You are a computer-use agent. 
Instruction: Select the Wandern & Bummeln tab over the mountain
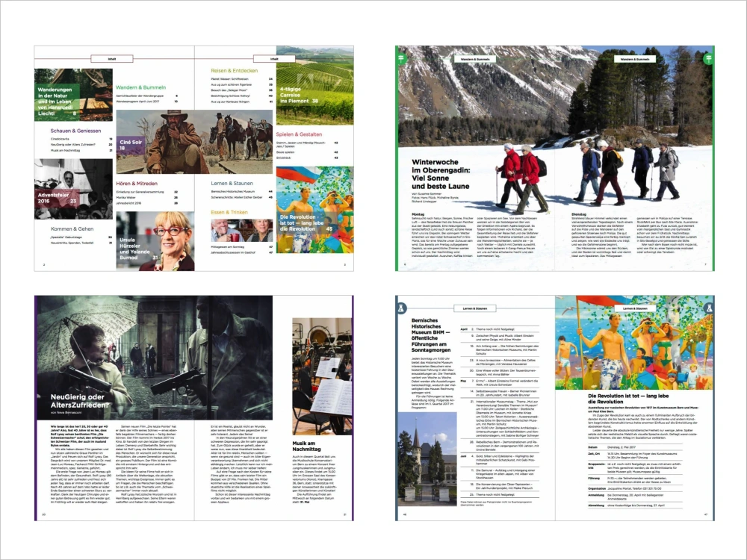[475, 59]
